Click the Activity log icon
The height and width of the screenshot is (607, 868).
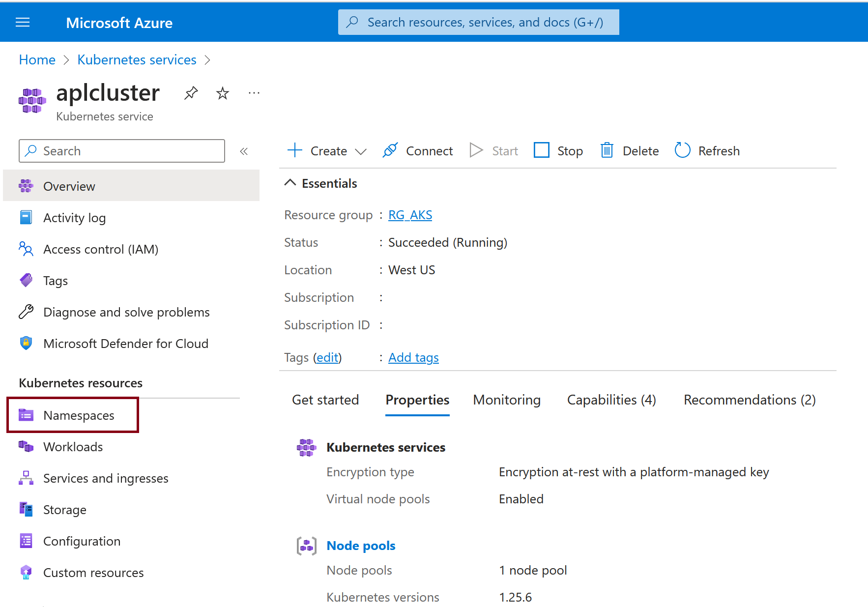(26, 217)
